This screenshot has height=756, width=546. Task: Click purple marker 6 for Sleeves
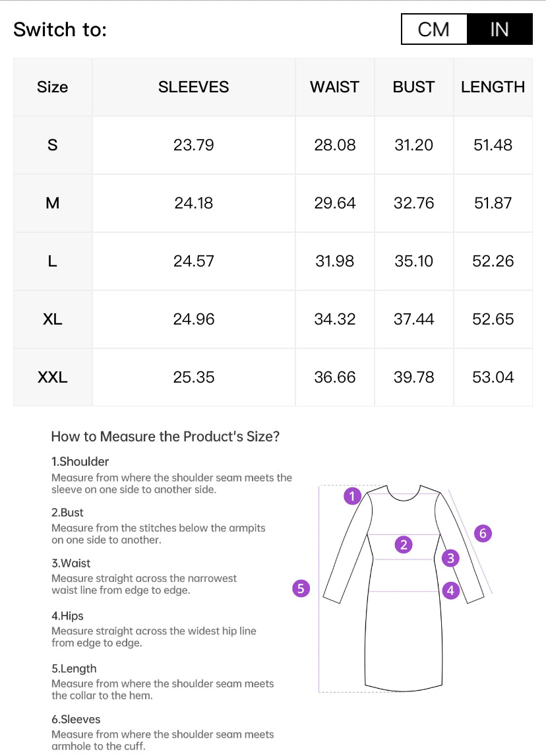tap(483, 533)
